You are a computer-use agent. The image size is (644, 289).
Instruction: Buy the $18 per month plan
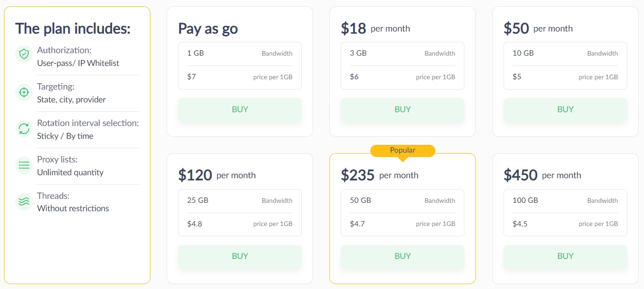point(402,109)
